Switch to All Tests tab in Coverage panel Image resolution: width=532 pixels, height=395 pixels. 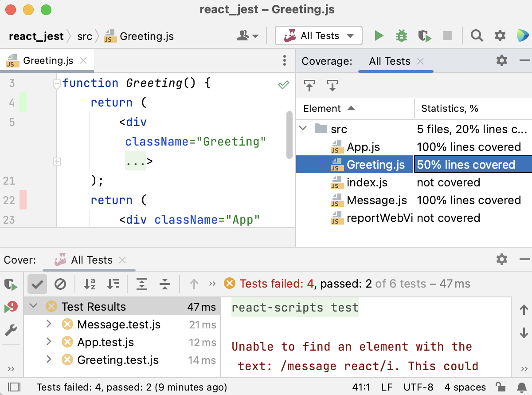pos(389,61)
